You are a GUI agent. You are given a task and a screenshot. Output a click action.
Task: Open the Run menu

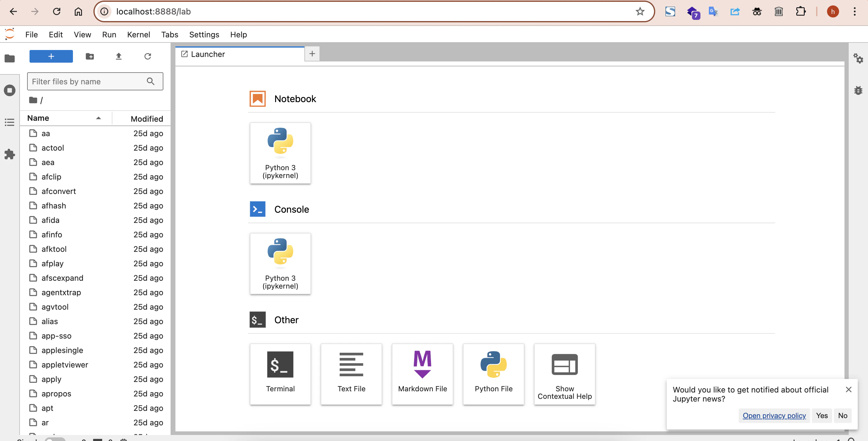(109, 34)
